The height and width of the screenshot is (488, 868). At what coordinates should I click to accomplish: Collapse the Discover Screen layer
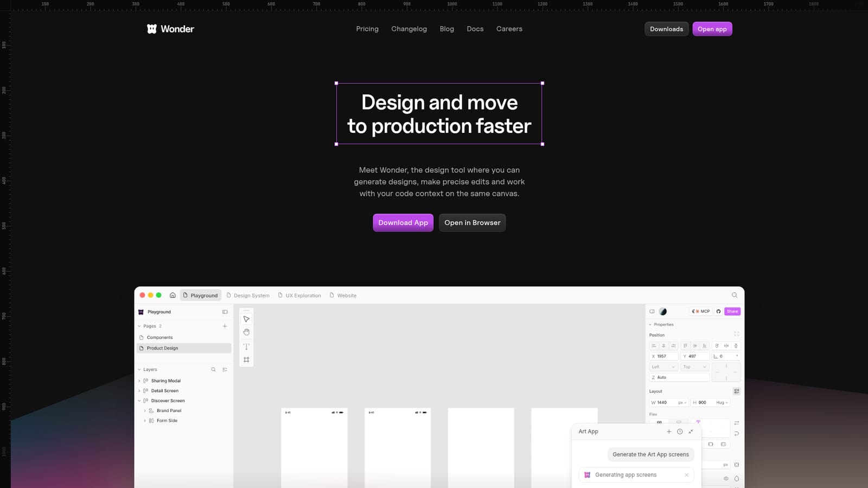pos(139,401)
